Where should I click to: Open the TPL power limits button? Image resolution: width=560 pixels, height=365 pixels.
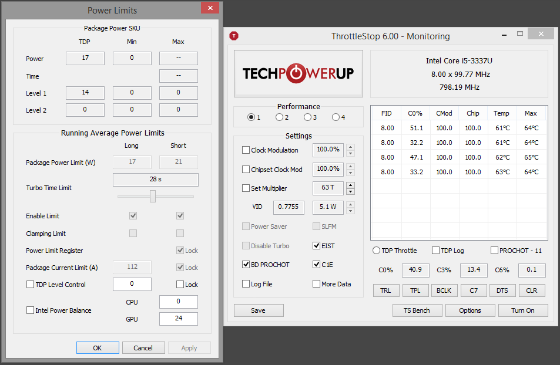tap(415, 290)
